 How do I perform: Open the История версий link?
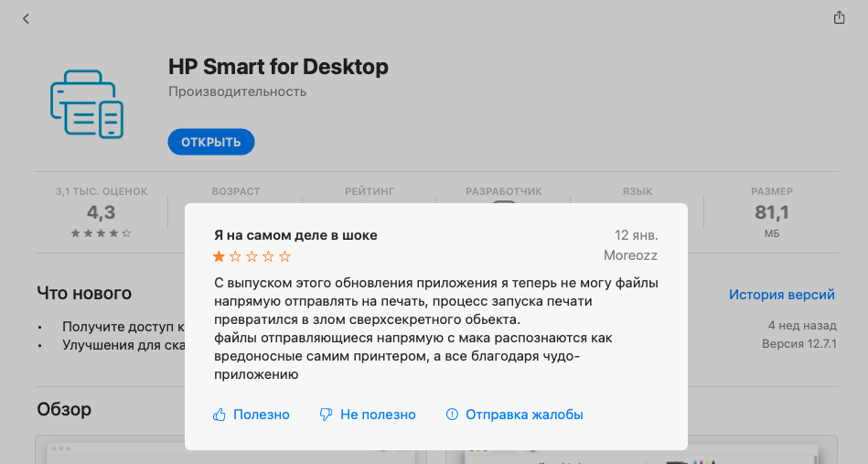click(x=782, y=295)
